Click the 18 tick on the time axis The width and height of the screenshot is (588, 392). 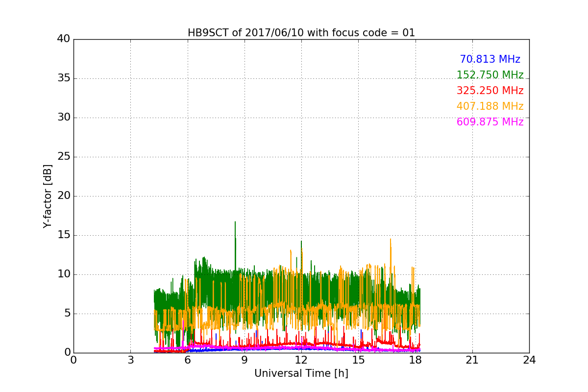416,360
